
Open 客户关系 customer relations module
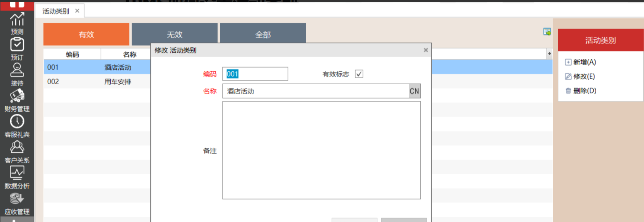[x=17, y=151]
